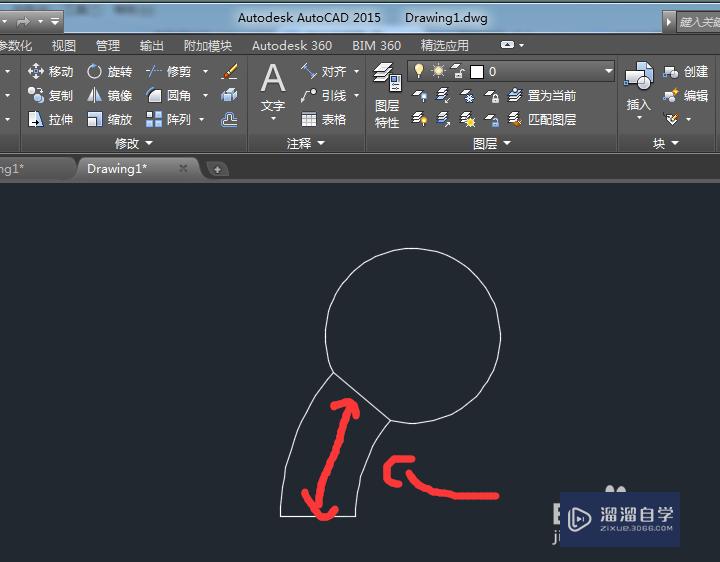Click the Make Current (置为当前) button
The width and height of the screenshot is (720, 562).
[542, 96]
